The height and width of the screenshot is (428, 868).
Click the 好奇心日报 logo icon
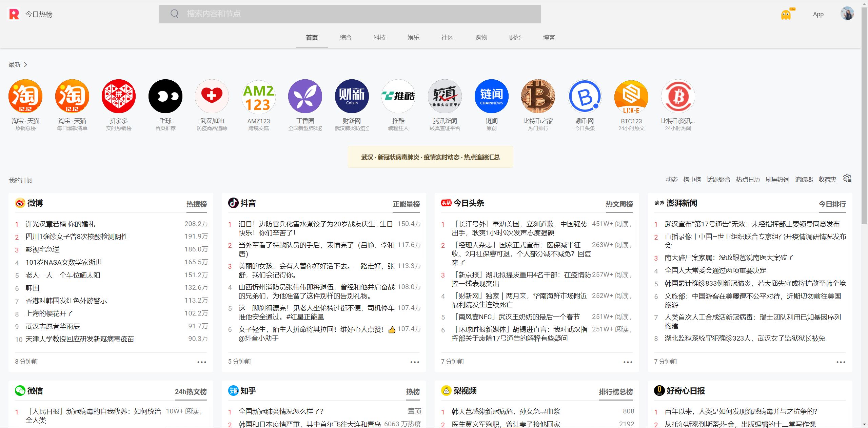(659, 391)
